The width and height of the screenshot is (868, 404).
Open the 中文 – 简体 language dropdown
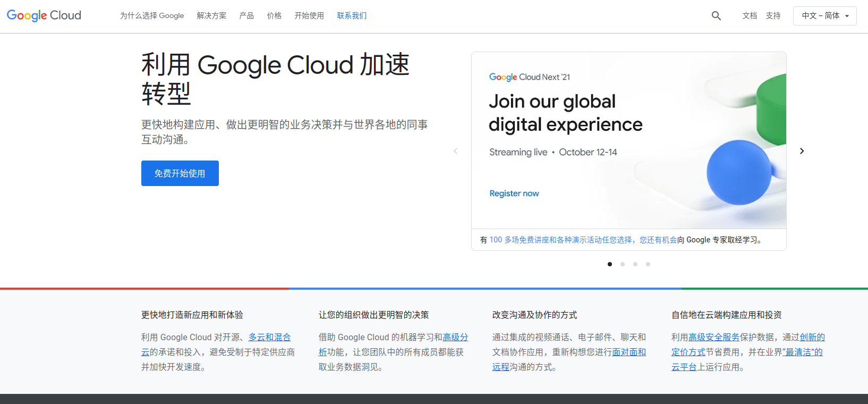[x=824, y=16]
